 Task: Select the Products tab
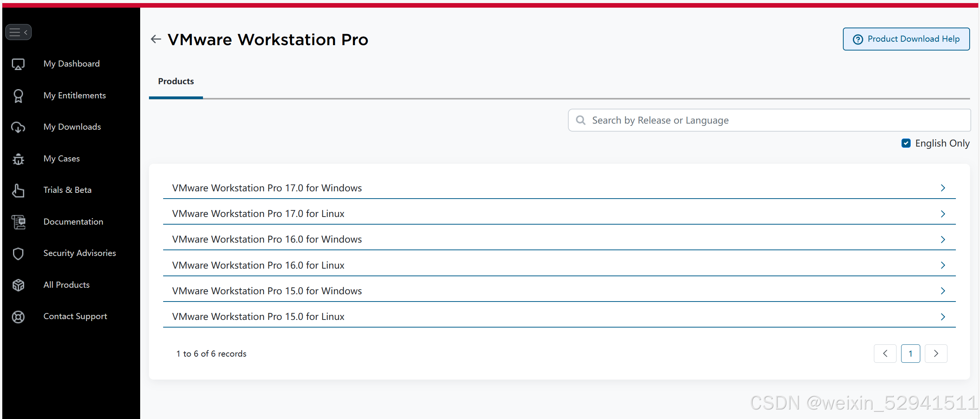[x=176, y=82]
